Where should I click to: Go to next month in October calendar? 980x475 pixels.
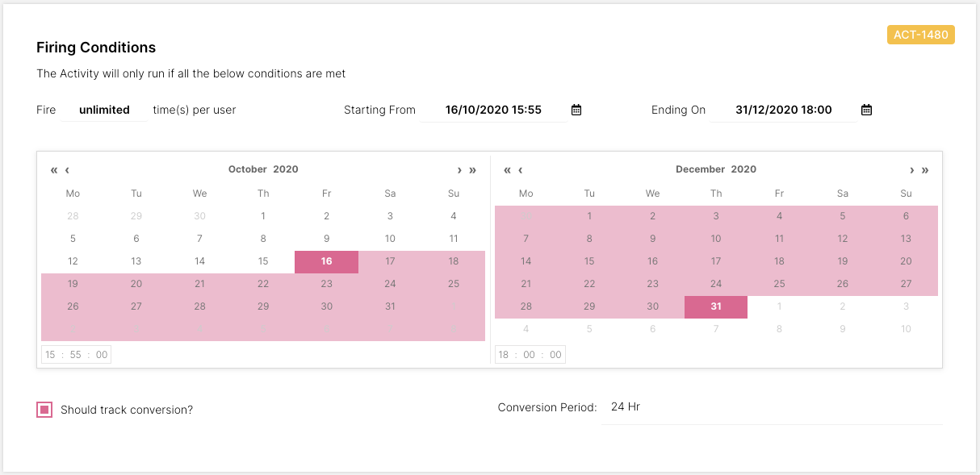point(459,170)
